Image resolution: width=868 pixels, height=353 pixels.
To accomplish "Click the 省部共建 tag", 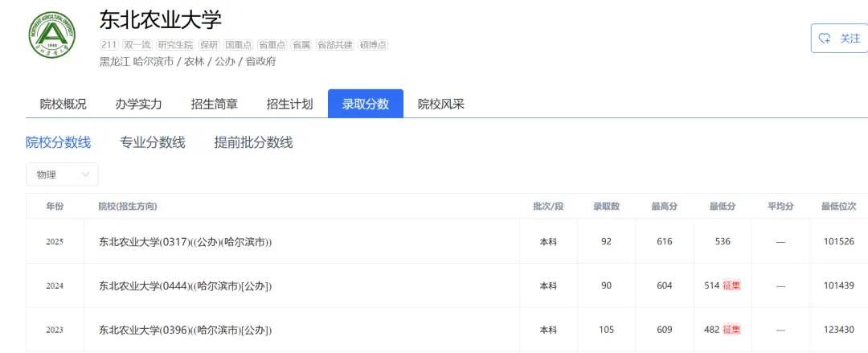I will coord(335,45).
